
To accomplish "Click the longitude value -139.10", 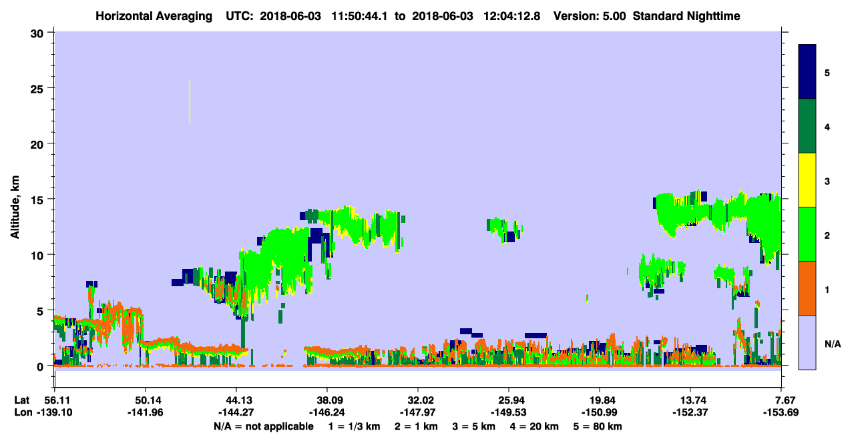I will coord(54,413).
